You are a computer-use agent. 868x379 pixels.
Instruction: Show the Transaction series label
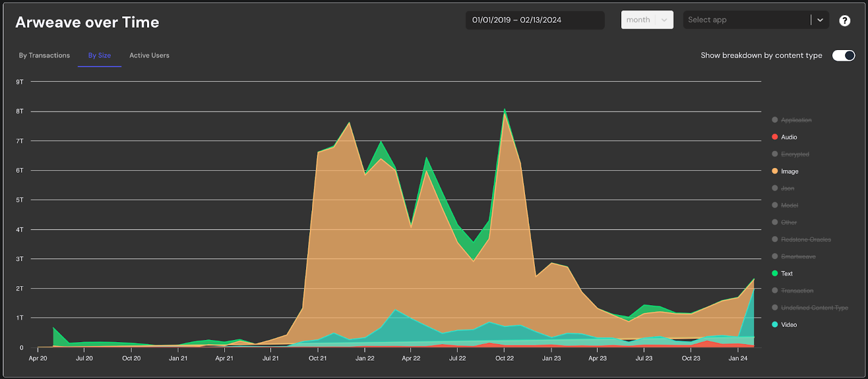[797, 291]
